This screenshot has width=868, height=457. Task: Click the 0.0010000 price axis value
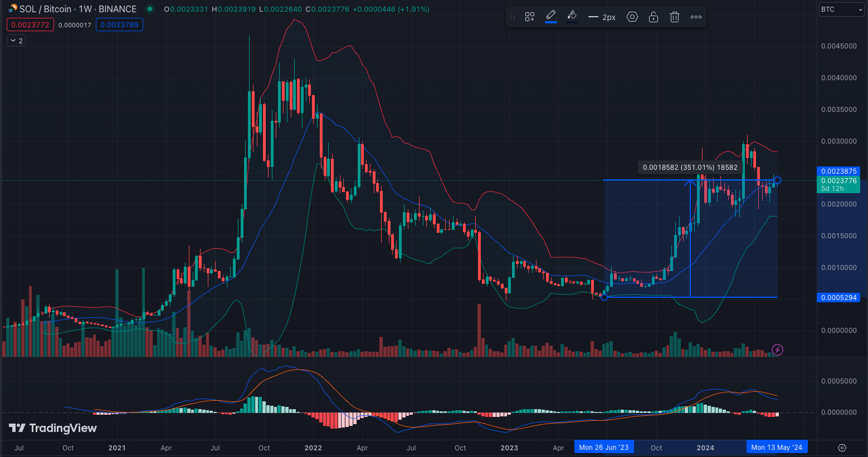(x=838, y=268)
